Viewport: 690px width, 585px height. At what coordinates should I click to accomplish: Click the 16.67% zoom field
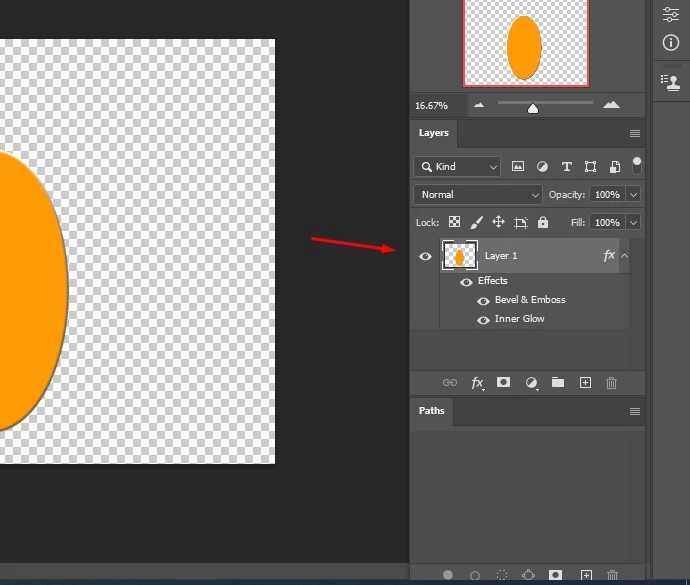[437, 106]
